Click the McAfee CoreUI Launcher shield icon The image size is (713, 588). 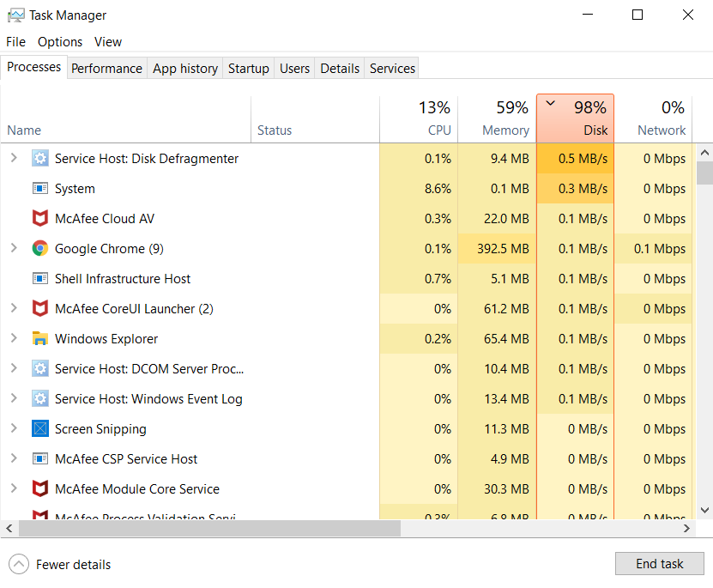(40, 308)
